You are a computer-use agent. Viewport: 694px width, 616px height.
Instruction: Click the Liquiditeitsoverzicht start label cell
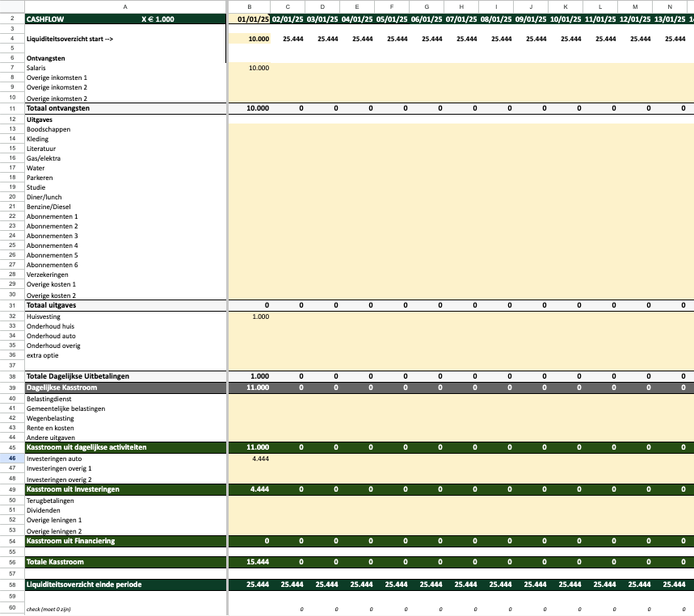[x=73, y=38]
